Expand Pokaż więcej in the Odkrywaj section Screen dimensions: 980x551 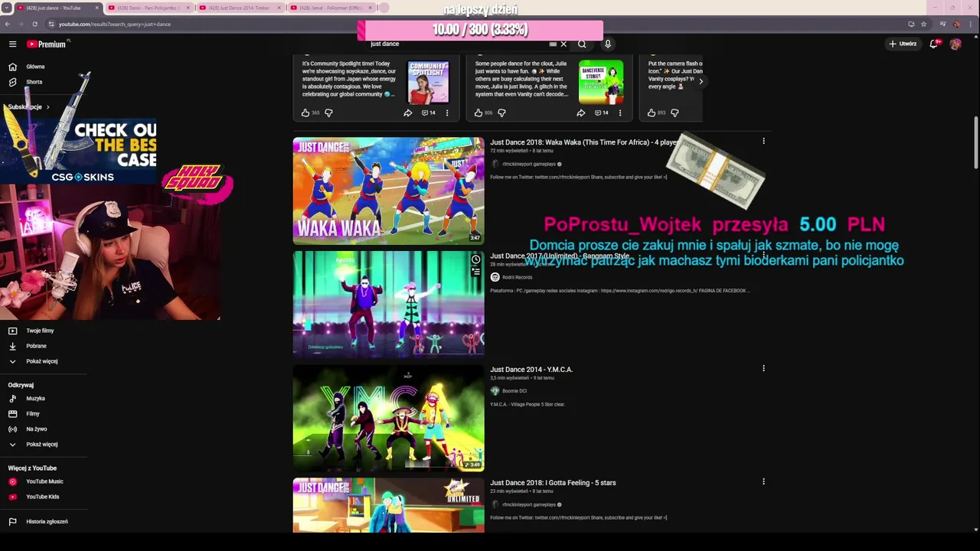coord(41,445)
